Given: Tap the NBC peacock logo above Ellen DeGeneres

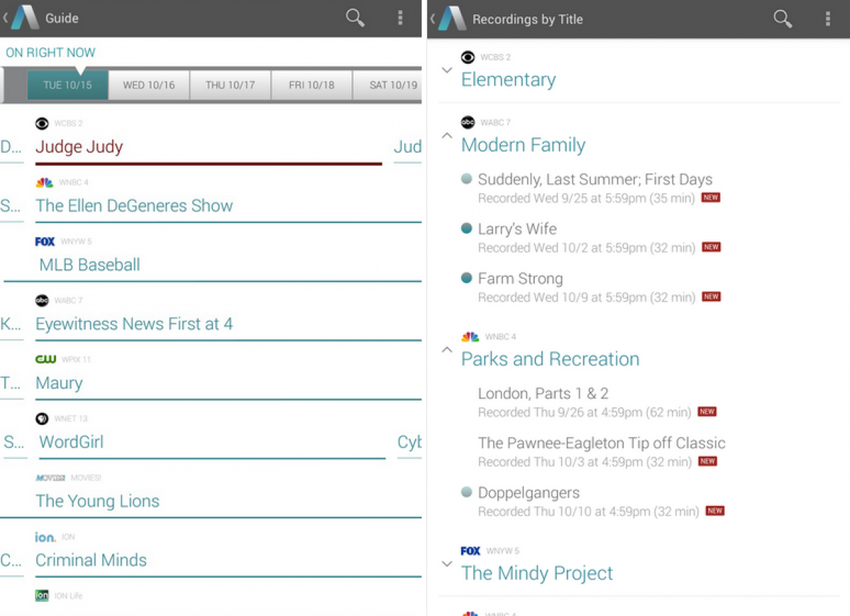Looking at the screenshot, I should click(44, 183).
